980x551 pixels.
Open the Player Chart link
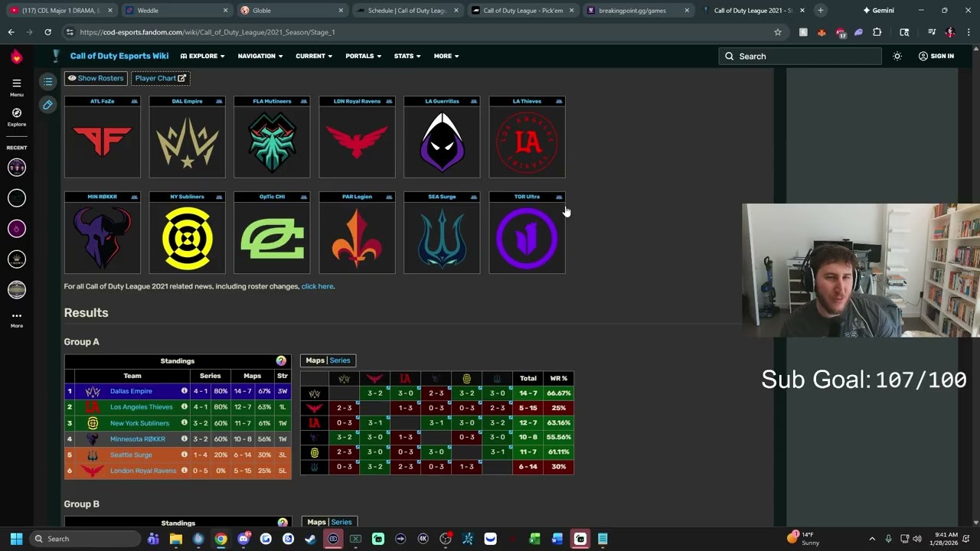[x=161, y=78]
